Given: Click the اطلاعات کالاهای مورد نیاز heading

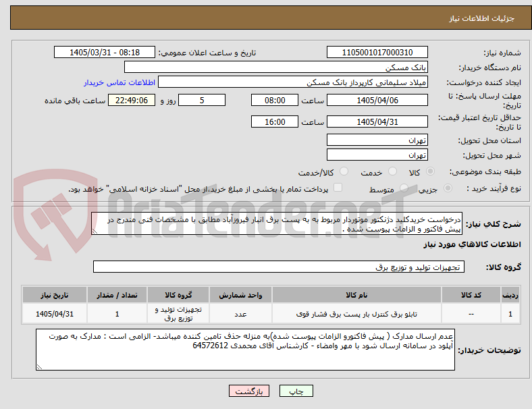Looking at the screenshot, I should tap(472, 244).
